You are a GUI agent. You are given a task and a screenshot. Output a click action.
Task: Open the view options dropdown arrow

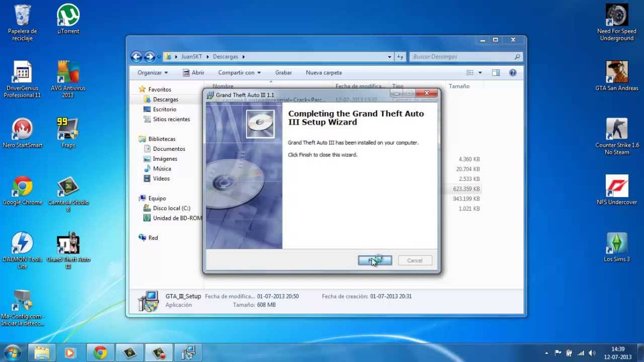coord(480,72)
